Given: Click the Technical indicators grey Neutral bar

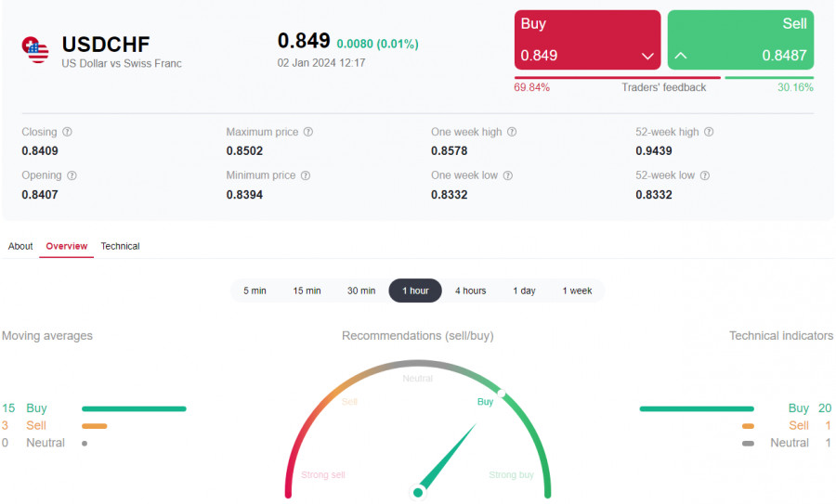Looking at the screenshot, I should 748,444.
